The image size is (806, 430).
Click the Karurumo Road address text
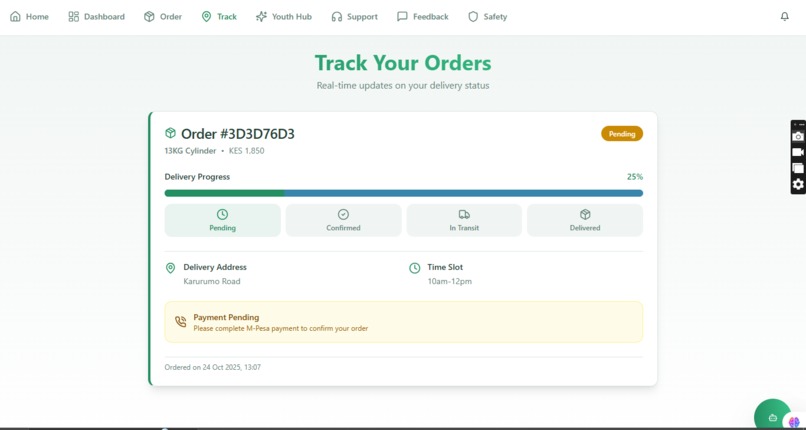click(x=212, y=282)
